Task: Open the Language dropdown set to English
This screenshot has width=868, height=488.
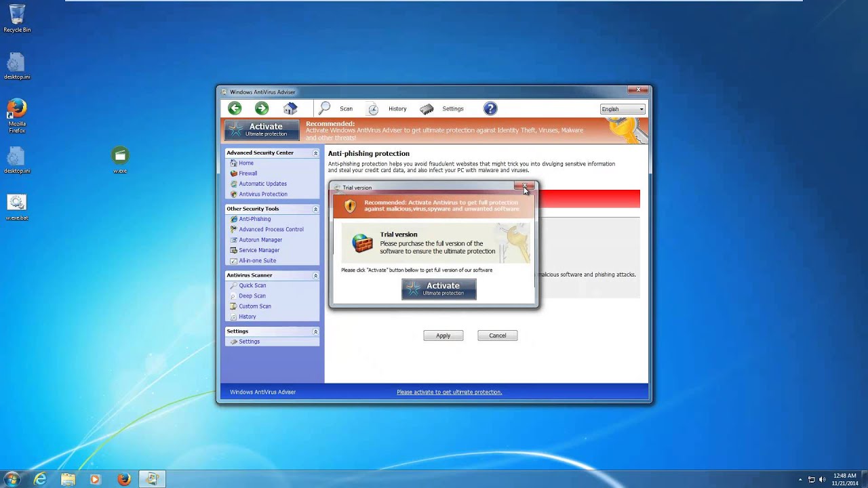Action: (x=623, y=109)
